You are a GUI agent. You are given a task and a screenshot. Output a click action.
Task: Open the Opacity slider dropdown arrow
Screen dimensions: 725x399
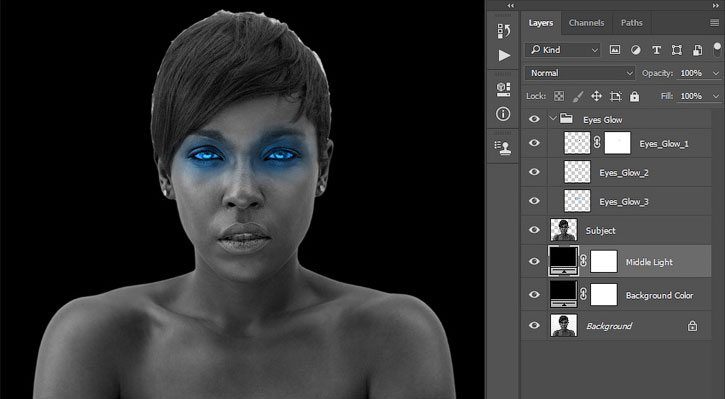716,73
